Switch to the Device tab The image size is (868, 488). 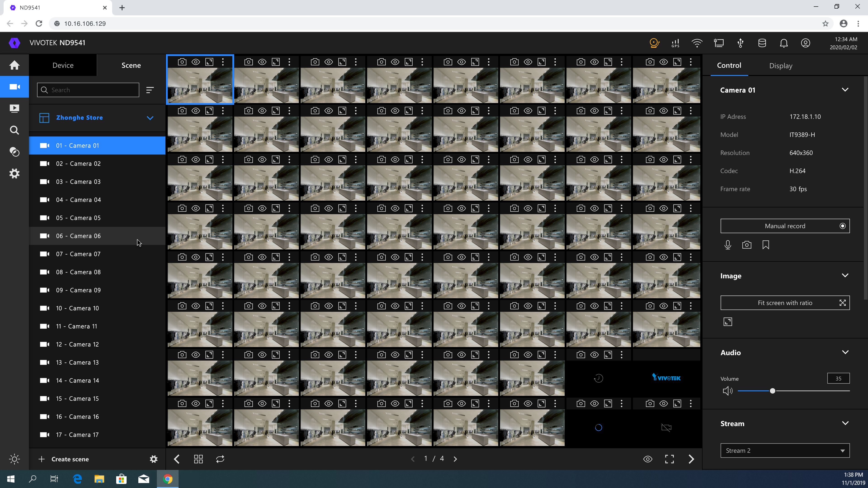pos(63,65)
